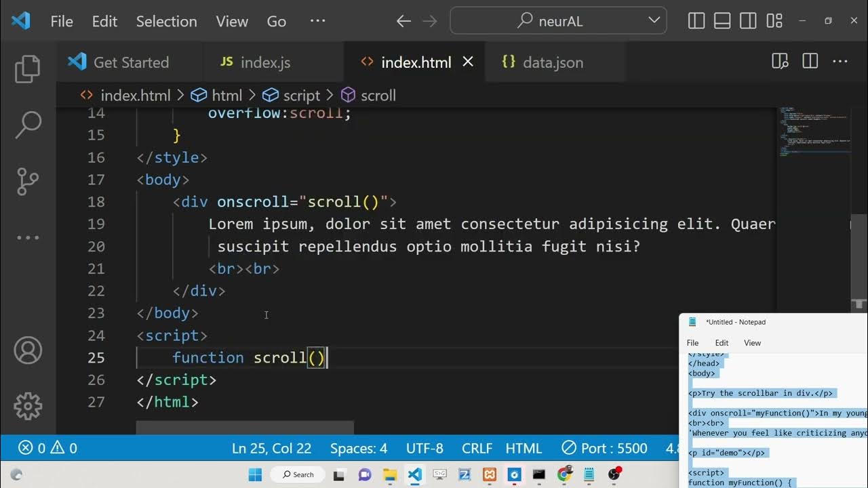Click the Customize Layout icon
The width and height of the screenshot is (868, 488).
(x=774, y=21)
